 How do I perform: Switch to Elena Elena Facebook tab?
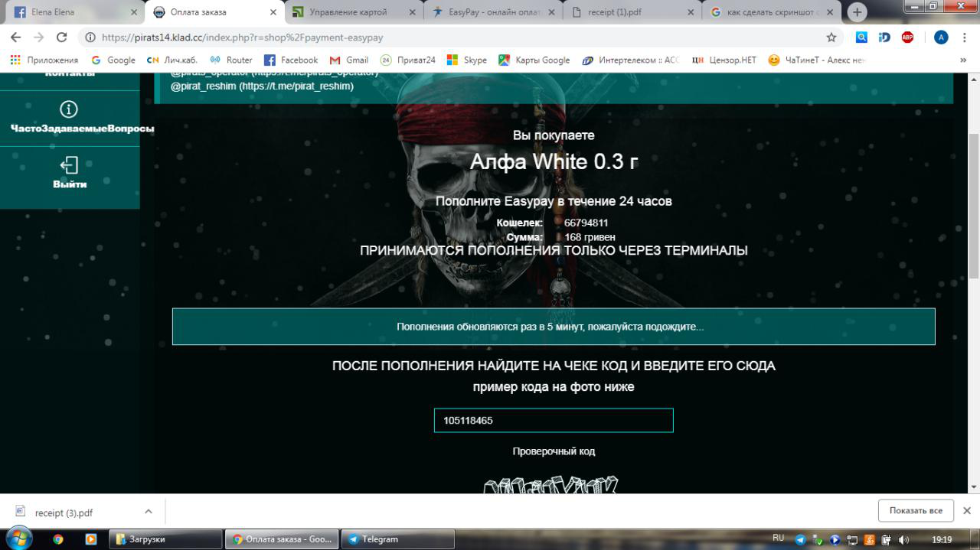(x=74, y=12)
